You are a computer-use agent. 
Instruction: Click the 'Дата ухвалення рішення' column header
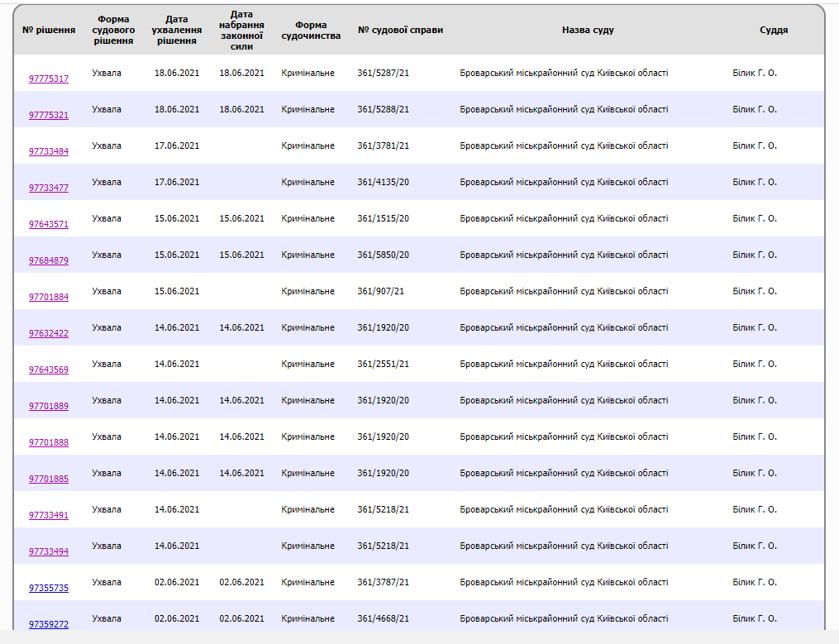click(177, 30)
